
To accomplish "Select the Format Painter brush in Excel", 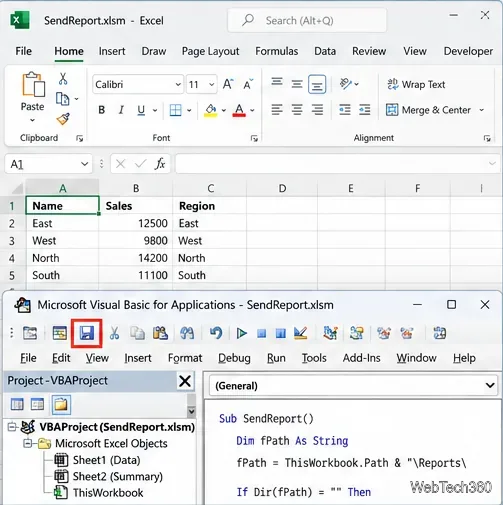I will [x=63, y=118].
